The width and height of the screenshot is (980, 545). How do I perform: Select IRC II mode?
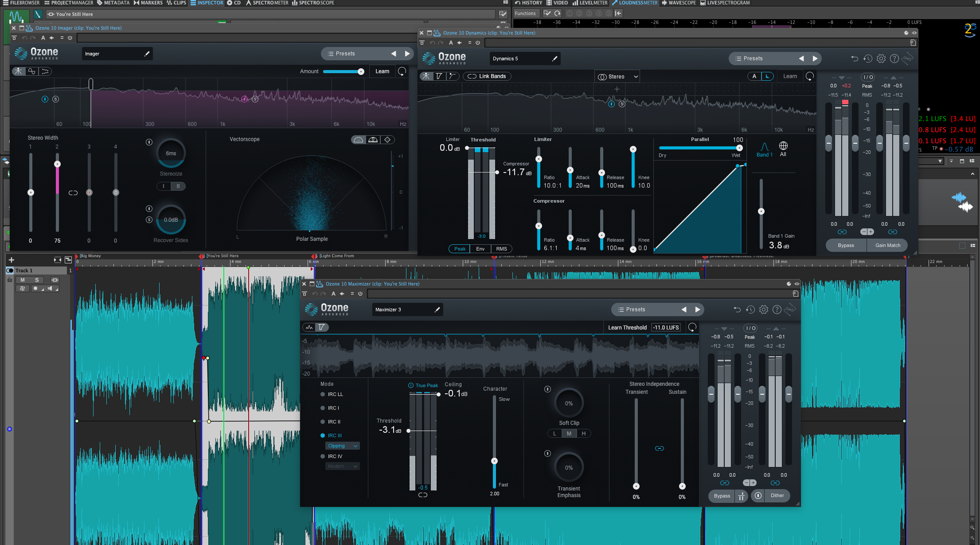pyautogui.click(x=330, y=422)
